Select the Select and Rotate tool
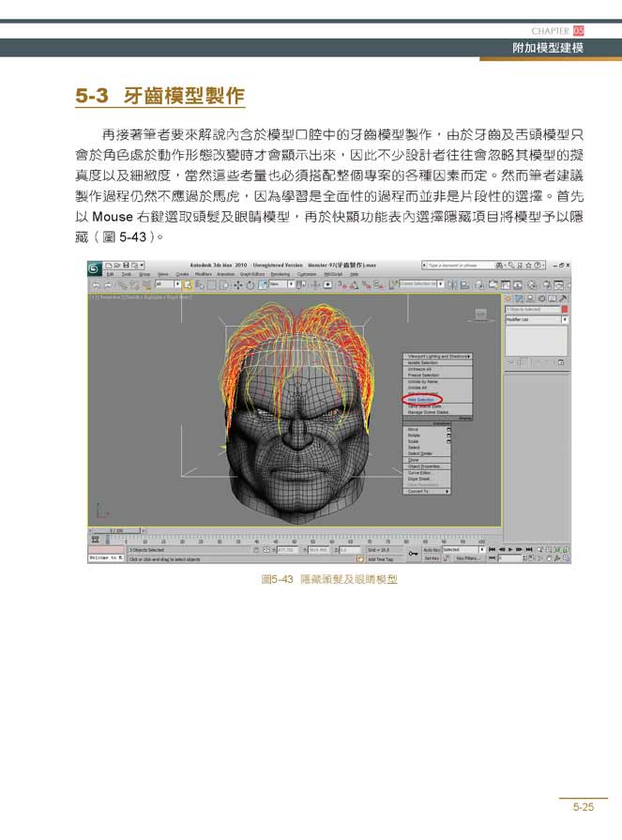622x840 pixels. tap(250, 285)
